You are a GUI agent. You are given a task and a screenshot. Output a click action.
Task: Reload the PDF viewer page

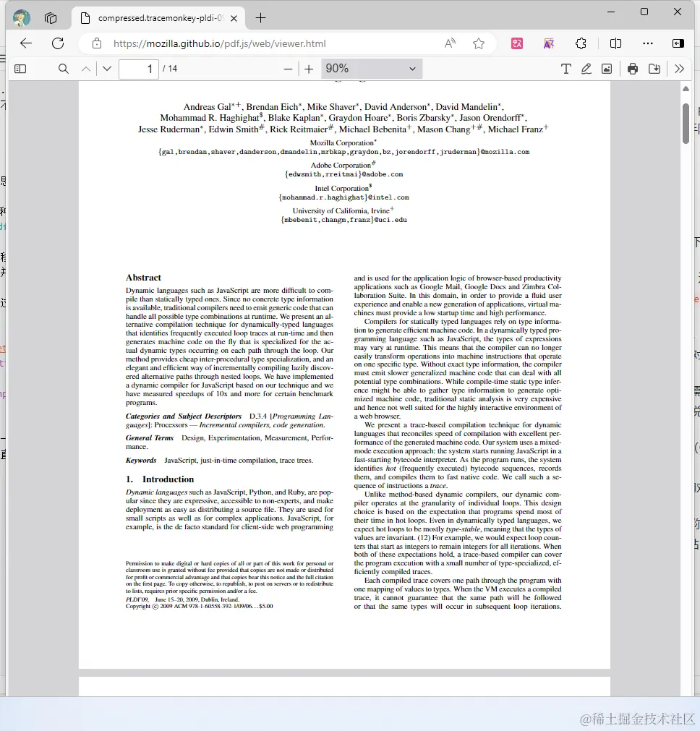(58, 43)
